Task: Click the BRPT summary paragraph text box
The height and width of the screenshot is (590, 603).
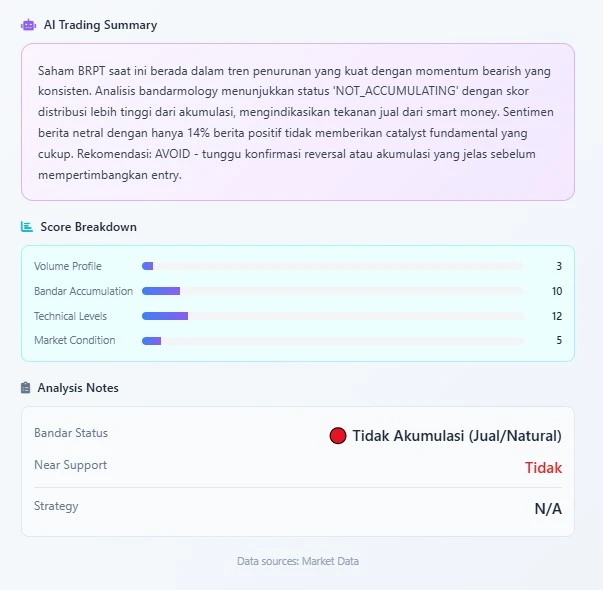Action: (x=297, y=122)
